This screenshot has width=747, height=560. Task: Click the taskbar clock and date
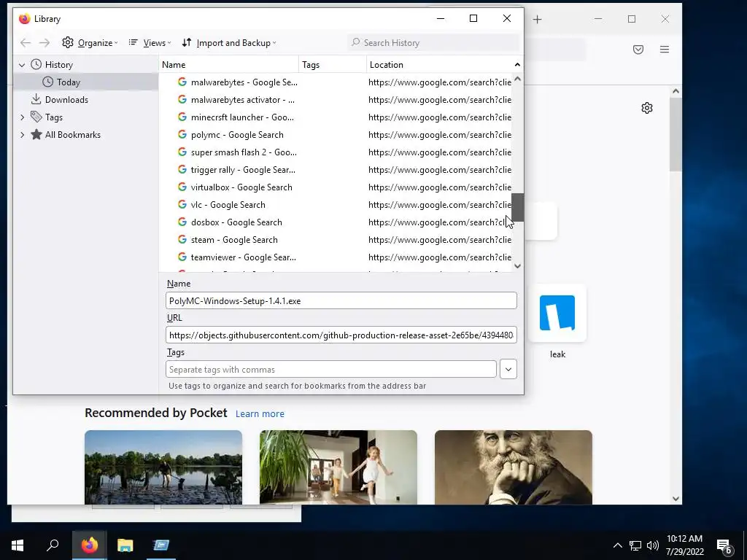[684, 545]
